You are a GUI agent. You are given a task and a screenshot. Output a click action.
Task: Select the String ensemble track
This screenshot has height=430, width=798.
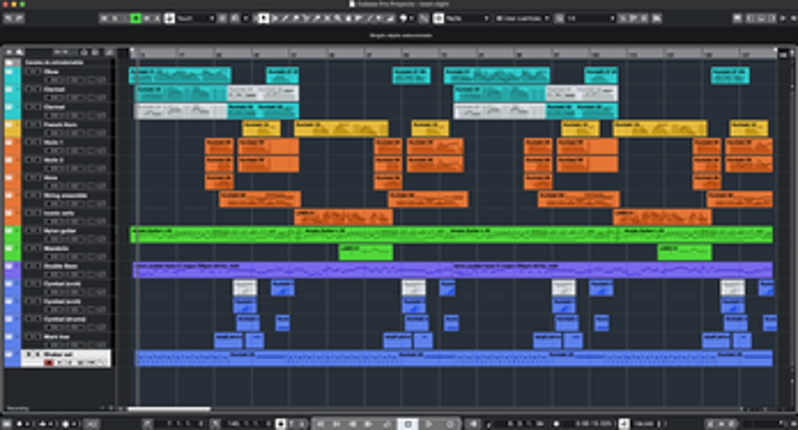pos(67,199)
